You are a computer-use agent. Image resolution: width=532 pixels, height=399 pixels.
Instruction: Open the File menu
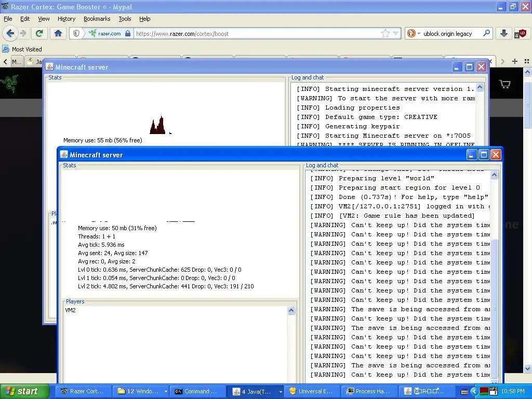(8, 19)
